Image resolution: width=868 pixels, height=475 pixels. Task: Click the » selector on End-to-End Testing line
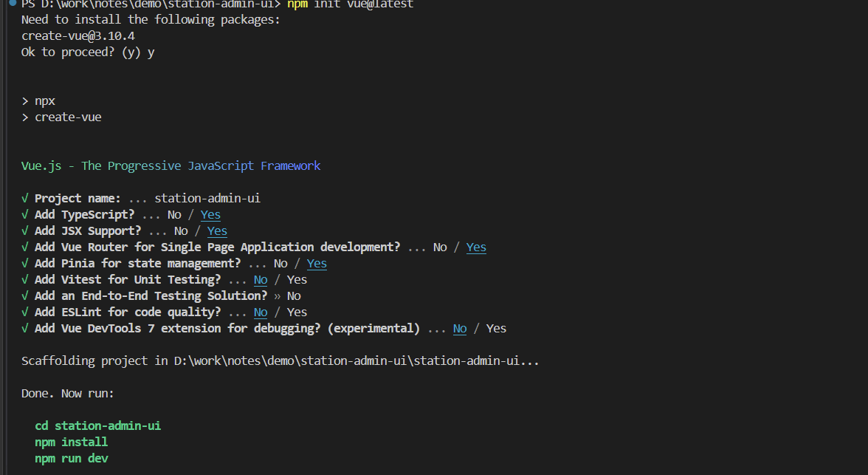[278, 296]
